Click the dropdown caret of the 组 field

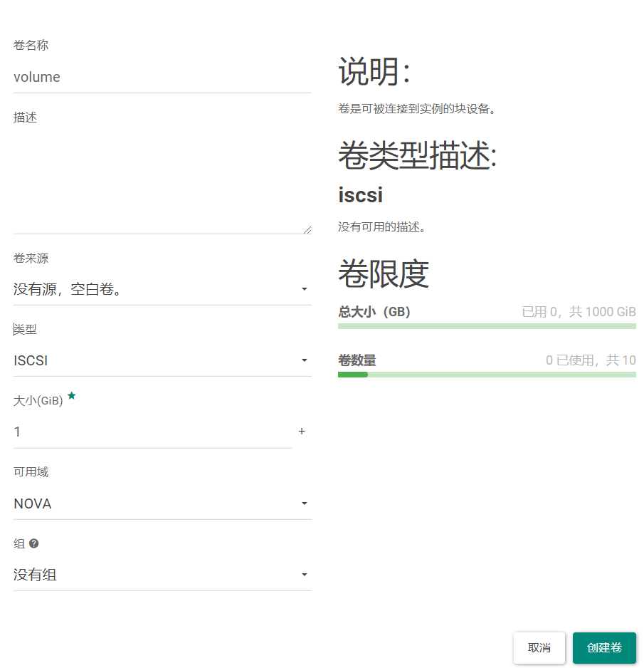(x=305, y=575)
